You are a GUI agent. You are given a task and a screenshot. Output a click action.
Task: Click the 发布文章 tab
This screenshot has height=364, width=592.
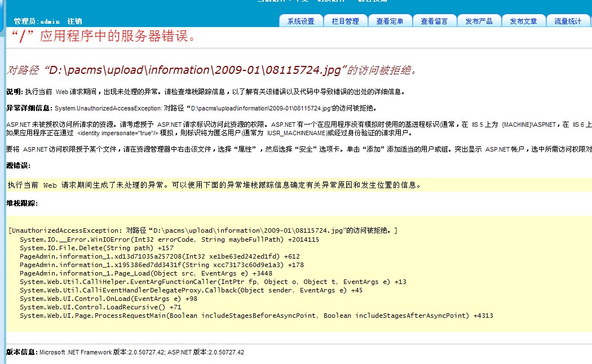point(523,21)
